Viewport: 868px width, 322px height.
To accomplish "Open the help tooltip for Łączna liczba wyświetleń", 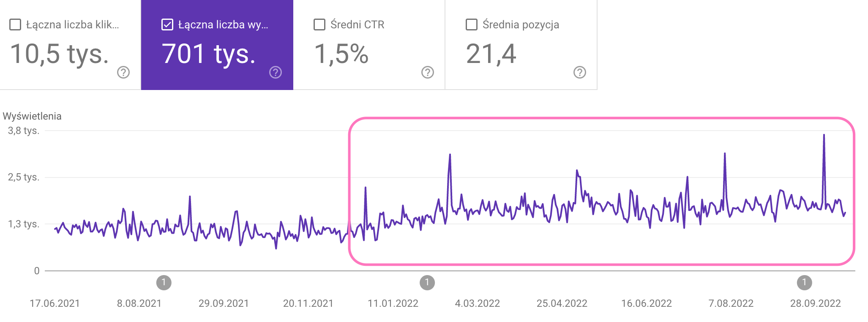I will pyautogui.click(x=275, y=73).
